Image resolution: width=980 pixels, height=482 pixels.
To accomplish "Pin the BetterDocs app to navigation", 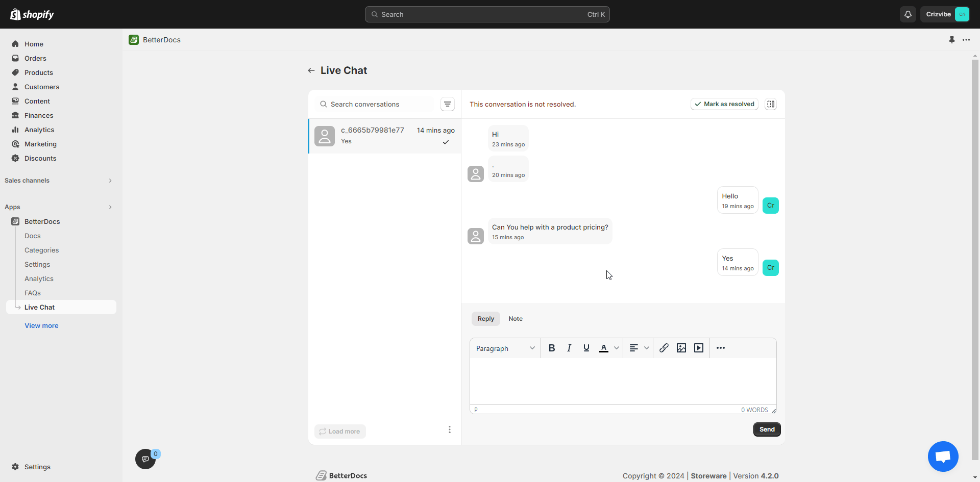I will (952, 39).
